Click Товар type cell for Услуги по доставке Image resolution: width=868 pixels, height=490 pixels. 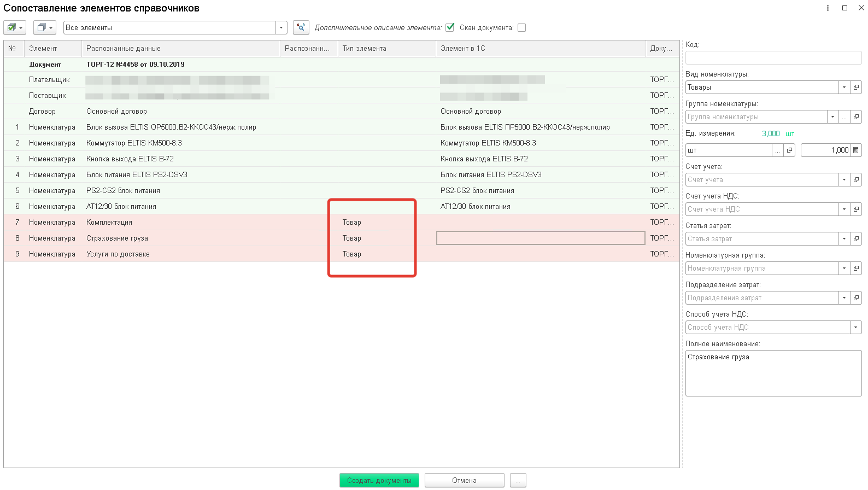coord(387,254)
